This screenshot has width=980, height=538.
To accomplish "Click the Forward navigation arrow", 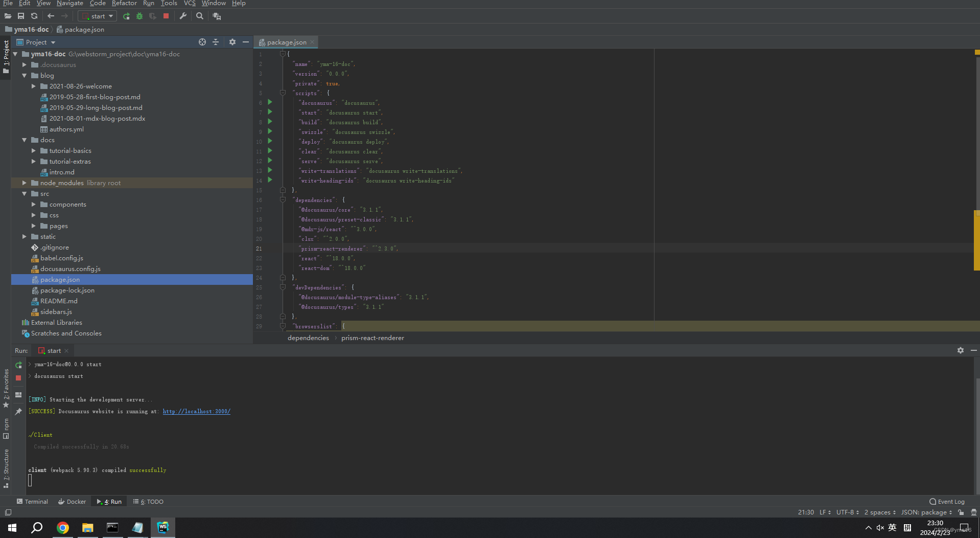I will coord(64,16).
